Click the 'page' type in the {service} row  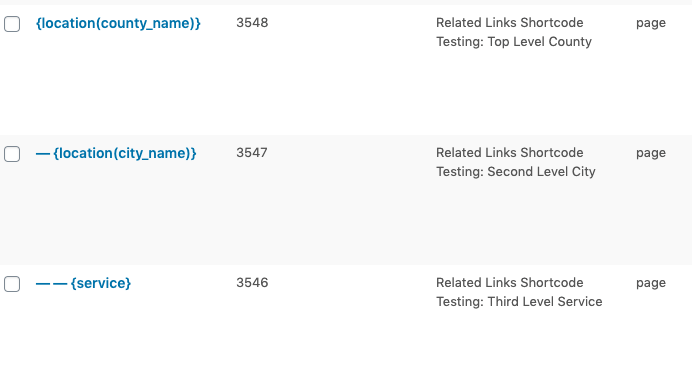click(x=651, y=283)
